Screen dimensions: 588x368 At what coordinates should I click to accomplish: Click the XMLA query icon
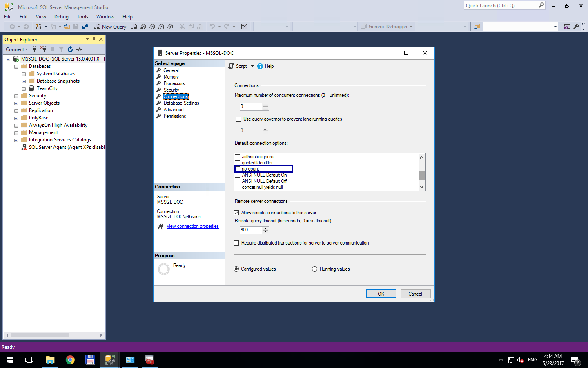pyautogui.click(x=161, y=27)
